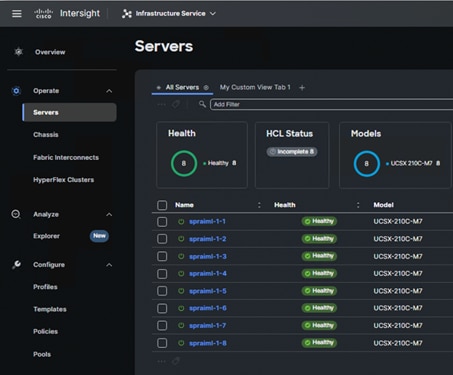The image size is (453, 375).
Task: Click the search magnifier icon
Action: (x=202, y=104)
